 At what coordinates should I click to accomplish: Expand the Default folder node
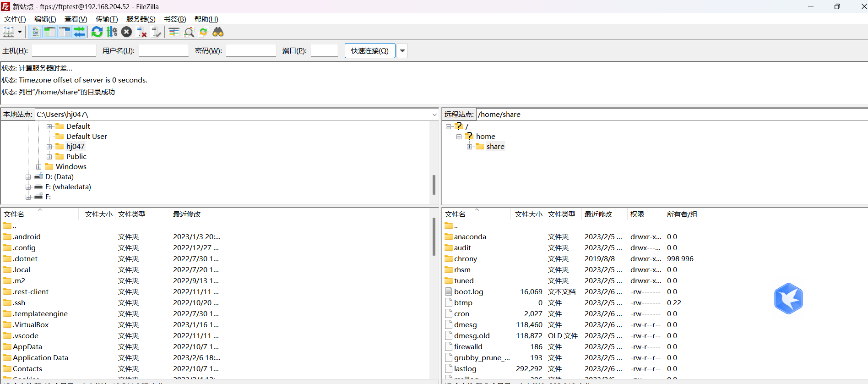(49, 126)
